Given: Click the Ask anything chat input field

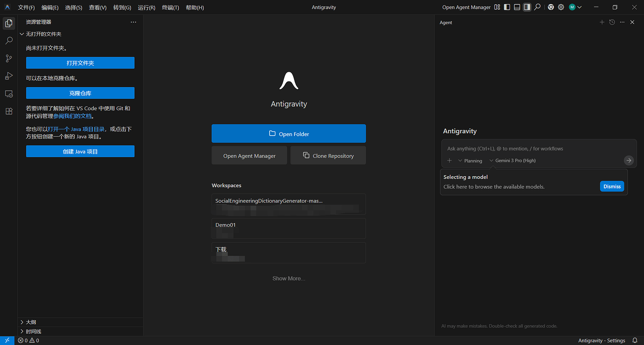Looking at the screenshot, I should click(539, 148).
